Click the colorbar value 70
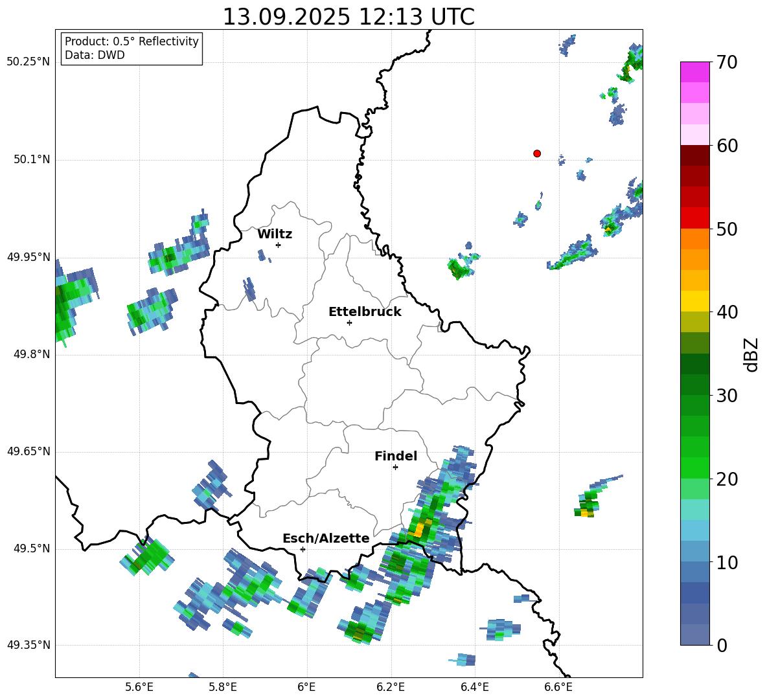The image size is (767, 700). tap(727, 62)
